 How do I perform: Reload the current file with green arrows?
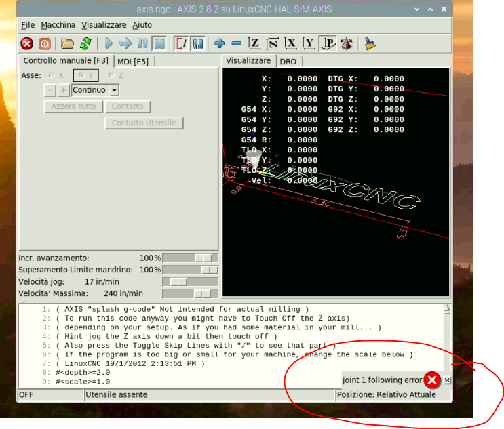(85, 43)
